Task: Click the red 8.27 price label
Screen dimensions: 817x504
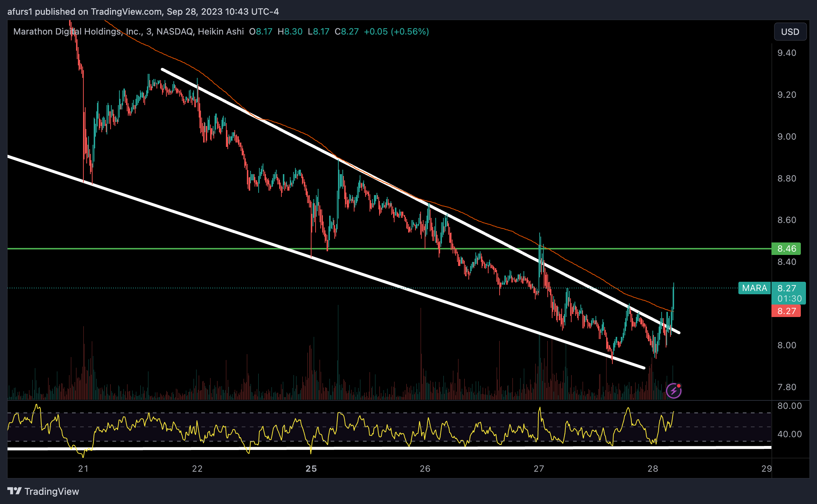Action: (786, 311)
